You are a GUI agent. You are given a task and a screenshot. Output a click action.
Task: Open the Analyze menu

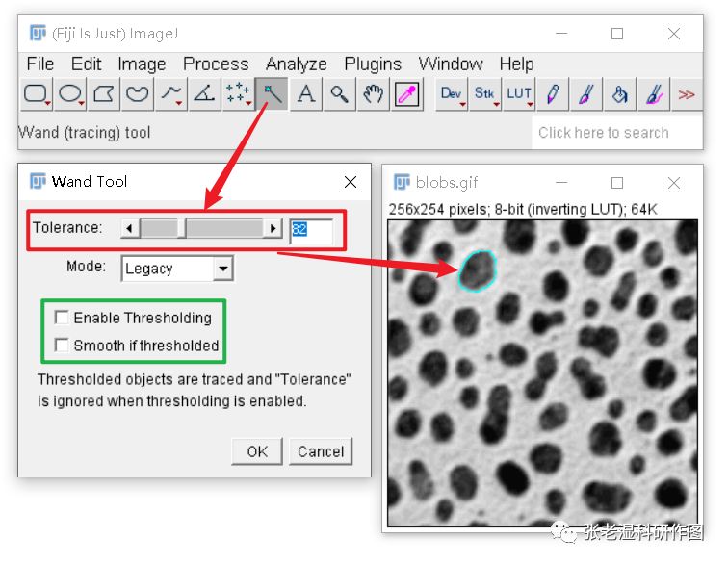(x=297, y=64)
